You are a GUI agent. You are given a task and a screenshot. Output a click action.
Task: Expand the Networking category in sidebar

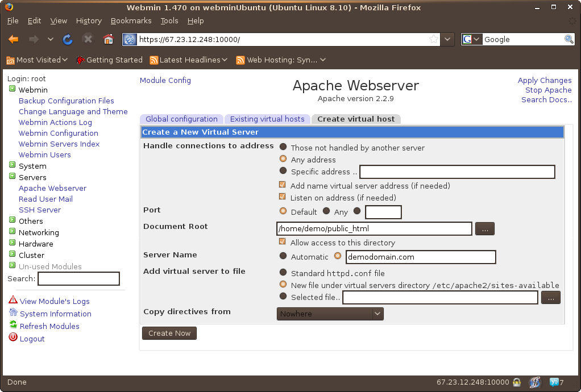(13, 231)
